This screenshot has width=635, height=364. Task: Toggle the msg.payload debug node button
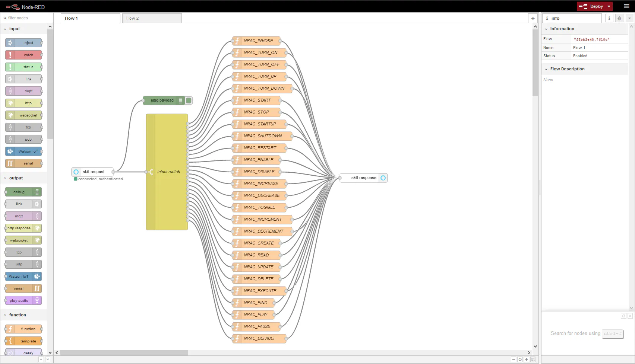pos(189,100)
